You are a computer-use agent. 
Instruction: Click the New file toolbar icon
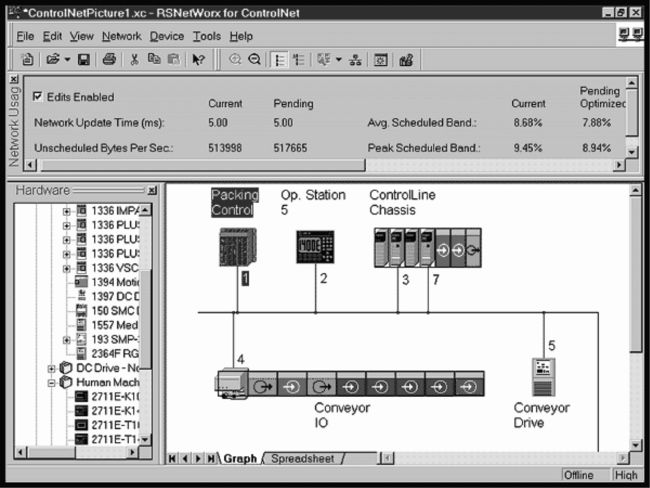click(x=27, y=59)
